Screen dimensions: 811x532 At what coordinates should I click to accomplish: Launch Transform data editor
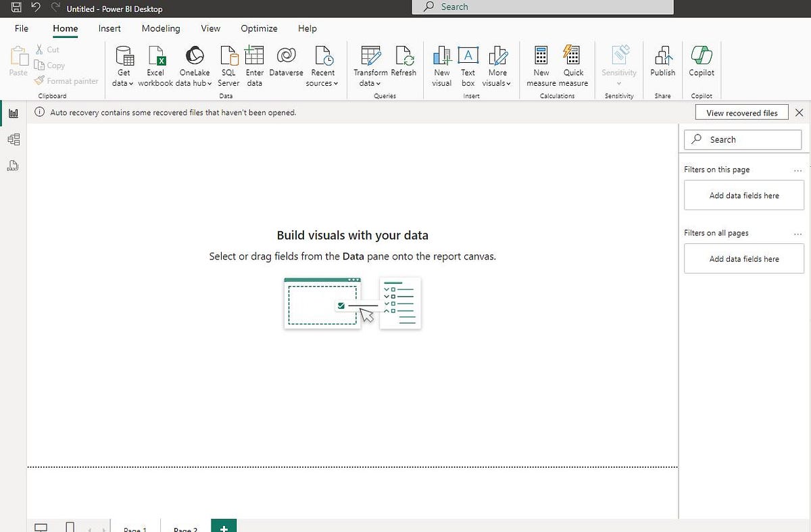370,67
